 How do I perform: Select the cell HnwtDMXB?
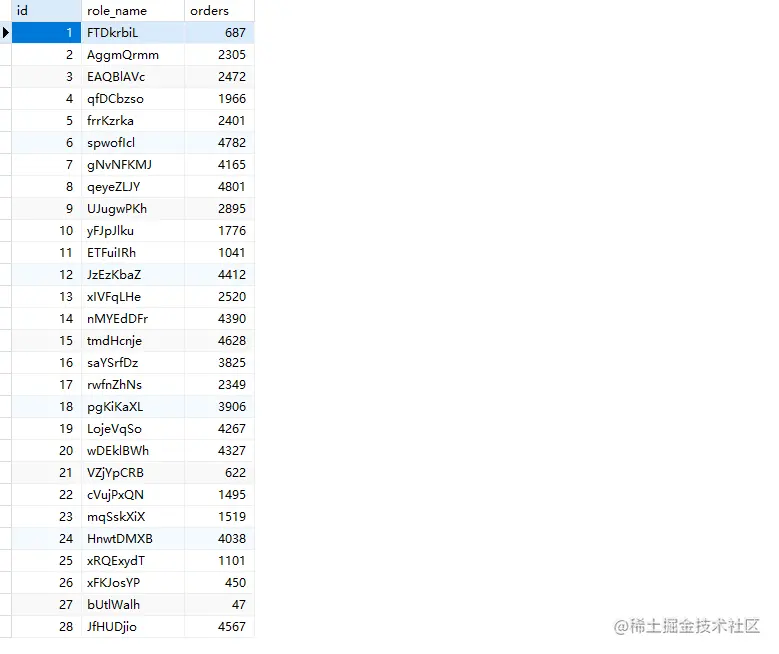point(133,539)
